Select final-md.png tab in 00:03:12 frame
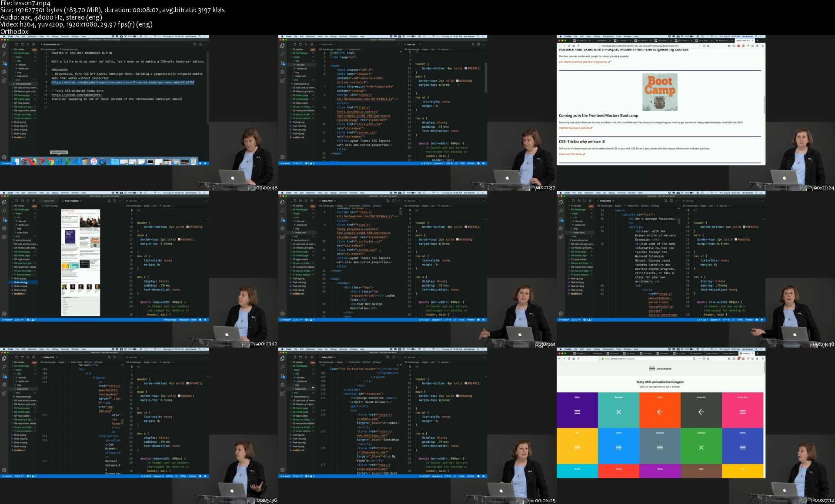The image size is (835, 504). coord(71,201)
